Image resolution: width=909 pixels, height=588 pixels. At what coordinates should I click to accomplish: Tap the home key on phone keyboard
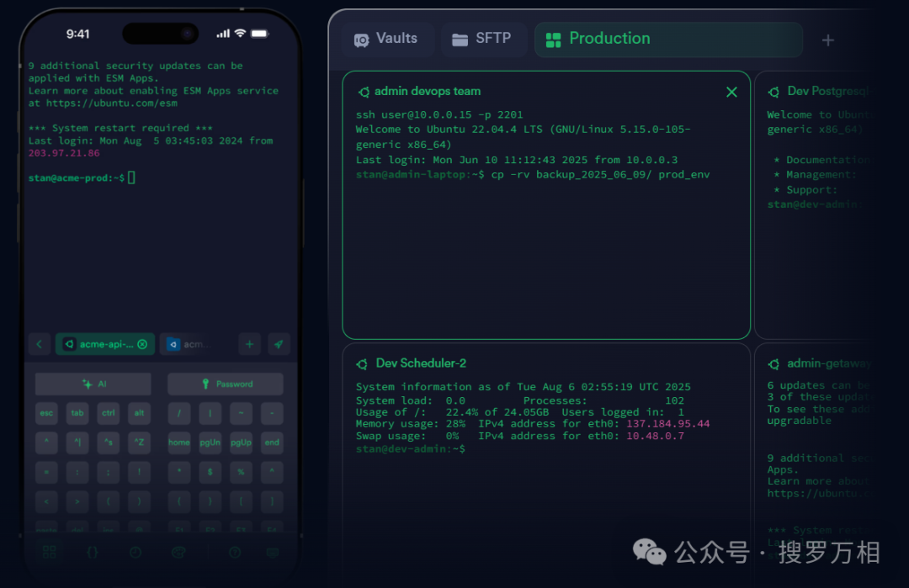click(179, 442)
